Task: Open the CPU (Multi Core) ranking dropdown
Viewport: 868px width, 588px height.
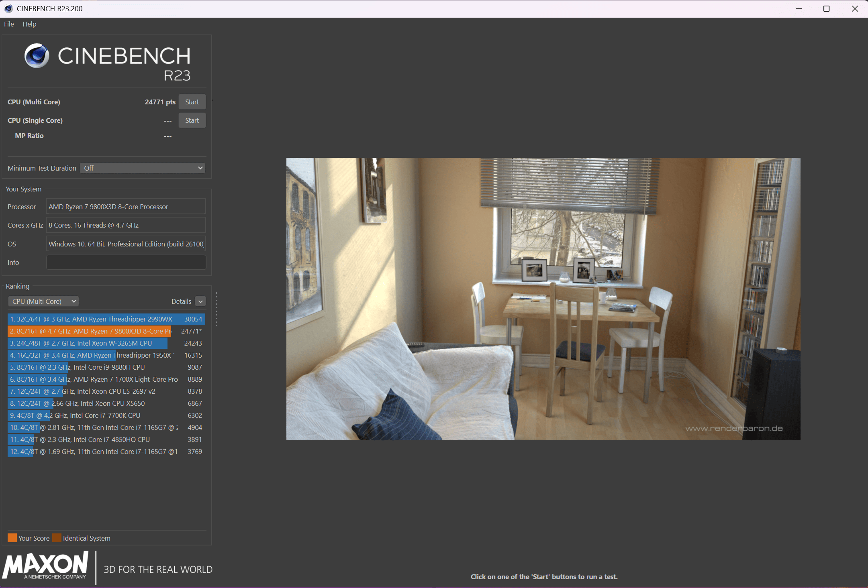Action: point(43,301)
